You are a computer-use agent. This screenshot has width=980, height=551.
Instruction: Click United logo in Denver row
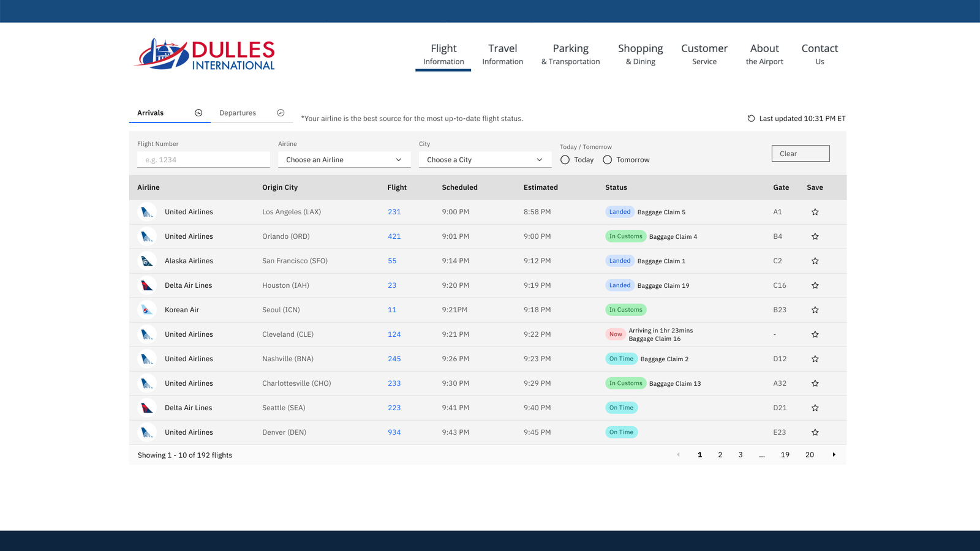(x=147, y=432)
